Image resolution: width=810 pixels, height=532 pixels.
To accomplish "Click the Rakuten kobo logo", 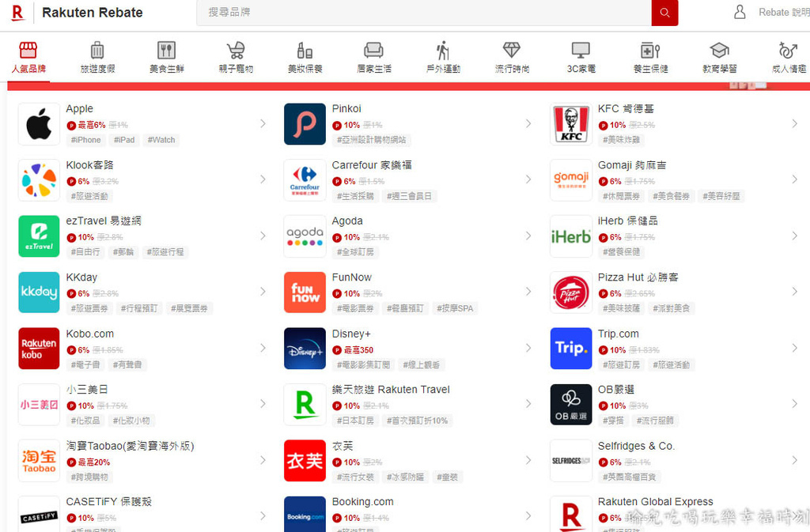I will point(40,349).
